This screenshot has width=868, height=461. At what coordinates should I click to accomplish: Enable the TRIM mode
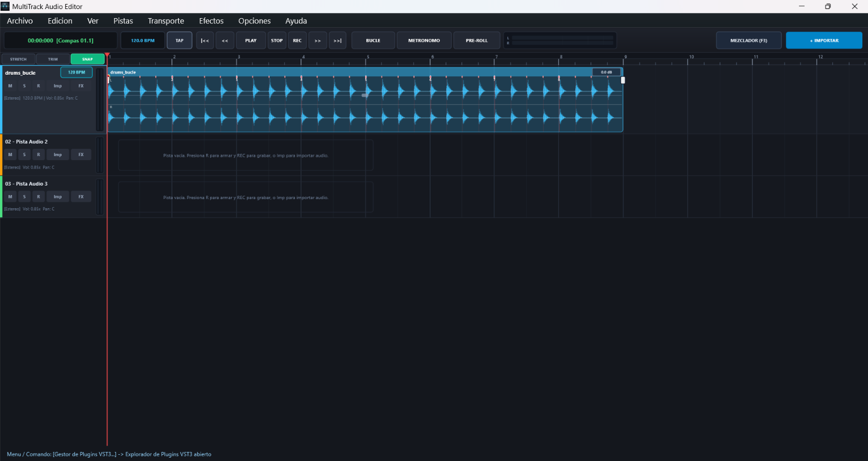53,59
